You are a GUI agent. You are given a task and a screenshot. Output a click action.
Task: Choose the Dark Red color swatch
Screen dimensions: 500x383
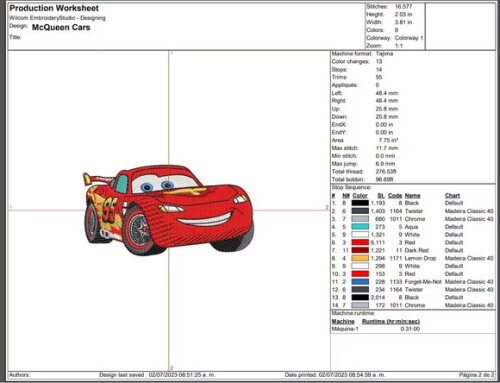coord(360,250)
